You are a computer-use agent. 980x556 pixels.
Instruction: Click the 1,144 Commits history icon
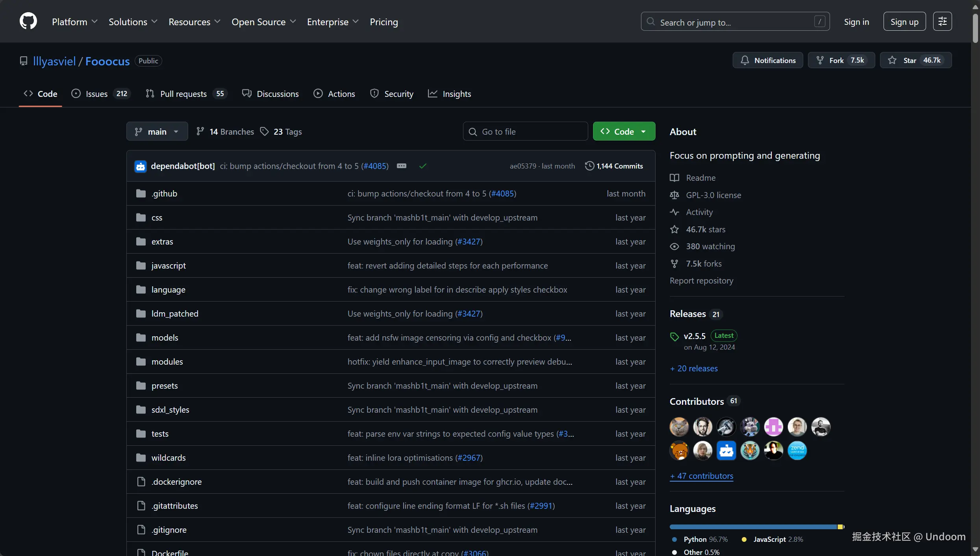coord(589,166)
